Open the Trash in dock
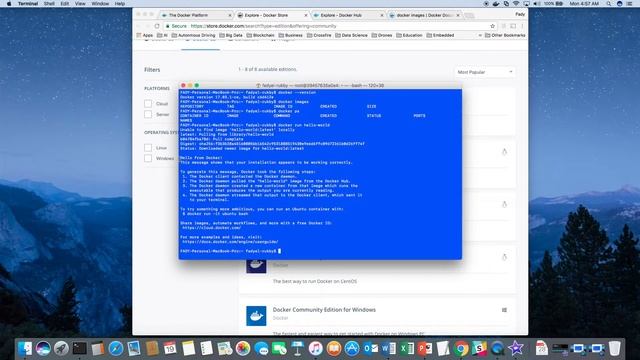The image size is (640, 360). [614, 348]
